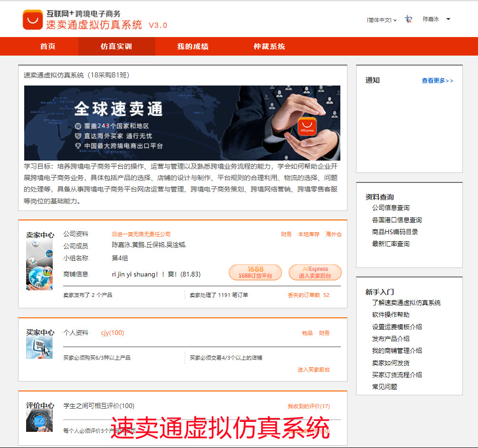The width and height of the screenshot is (478, 448).
Task: Open 我的商铺管理介绍 link
Action: (397, 351)
